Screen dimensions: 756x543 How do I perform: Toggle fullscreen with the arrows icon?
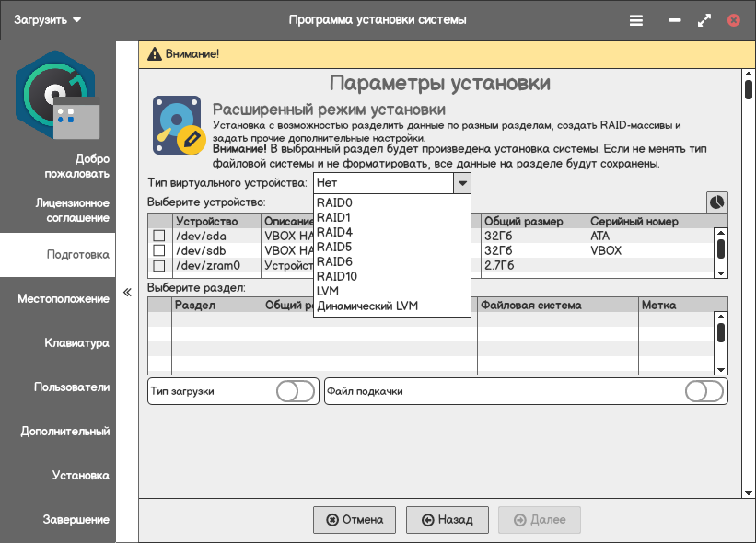704,20
